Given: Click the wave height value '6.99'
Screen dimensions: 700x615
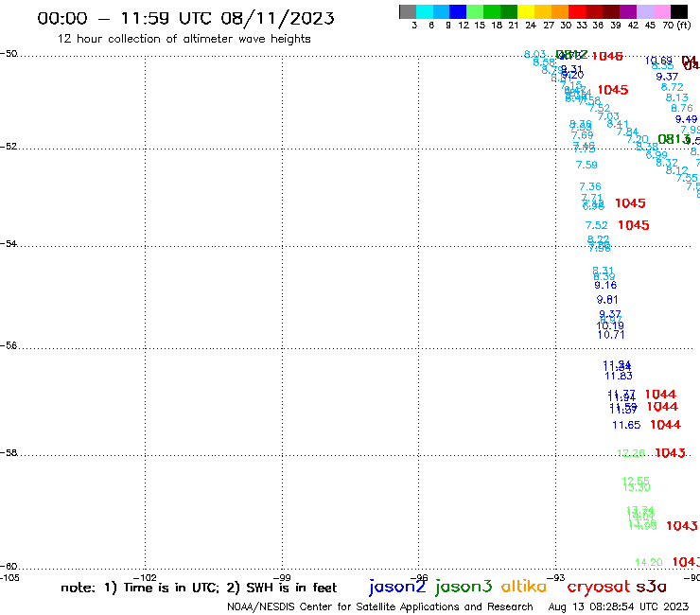Looking at the screenshot, I should 656,155.
